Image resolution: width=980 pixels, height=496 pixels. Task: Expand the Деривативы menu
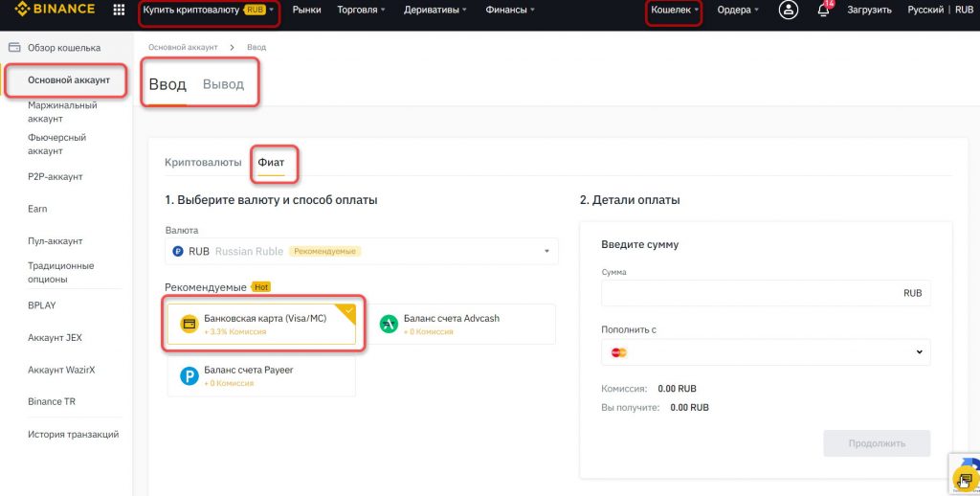pyautogui.click(x=435, y=10)
